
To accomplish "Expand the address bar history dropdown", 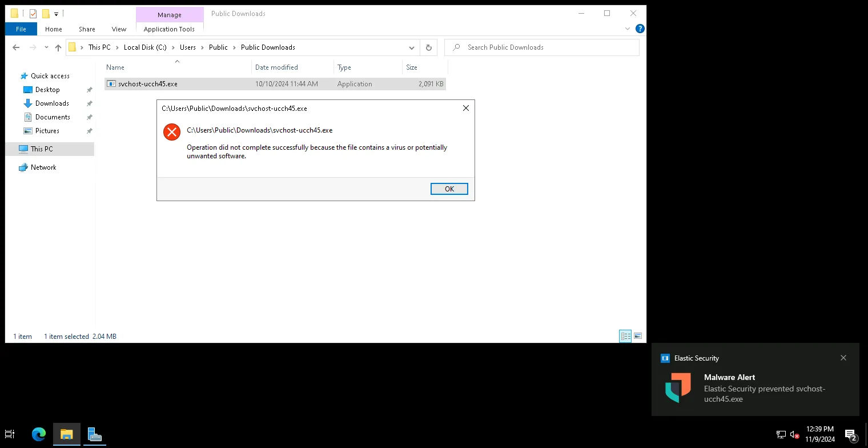I will click(x=412, y=47).
